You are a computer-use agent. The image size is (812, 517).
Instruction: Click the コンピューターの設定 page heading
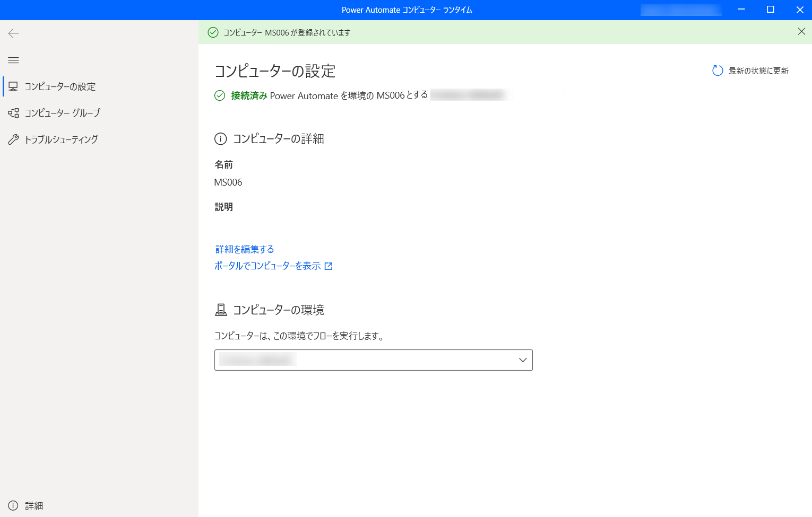pos(275,71)
